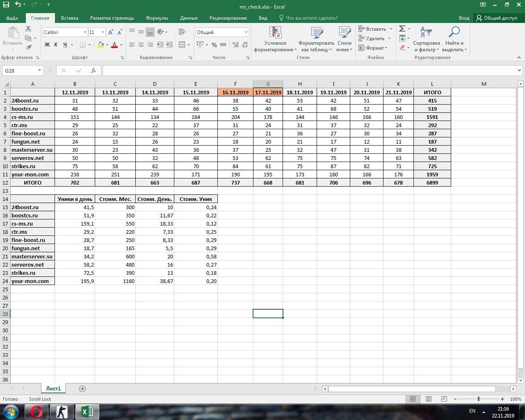Switch to Page Layout view
Viewport: 525px width, 420px height.
point(429,399)
